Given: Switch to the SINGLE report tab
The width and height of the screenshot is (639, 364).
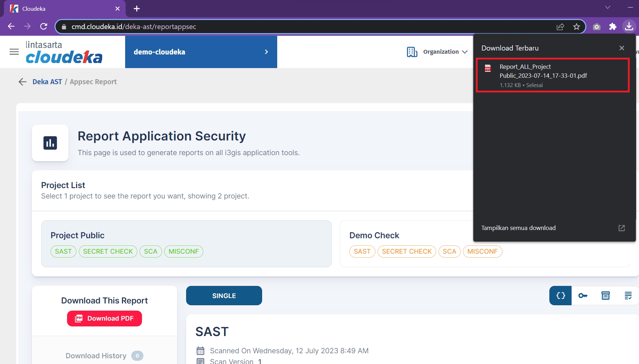Looking at the screenshot, I should [224, 296].
